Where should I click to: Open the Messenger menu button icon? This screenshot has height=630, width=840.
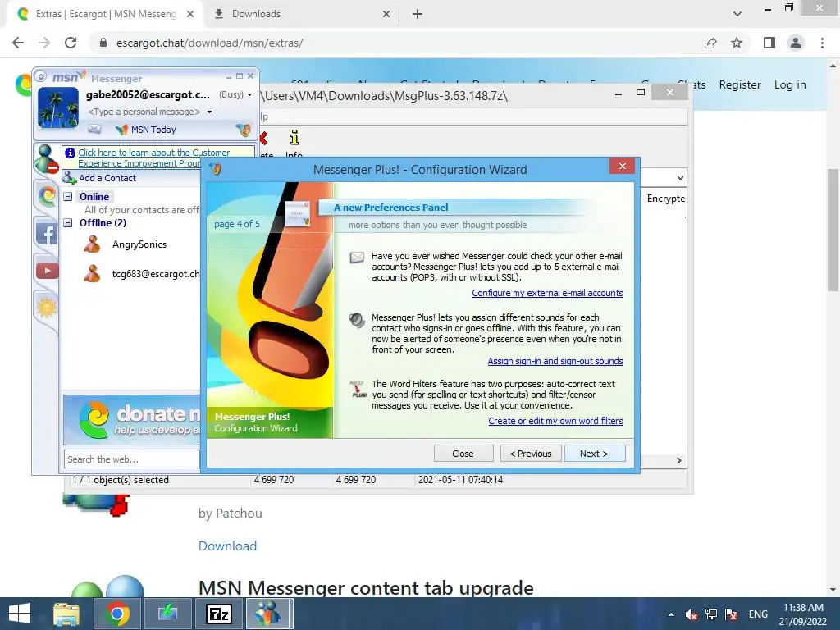click(x=41, y=76)
